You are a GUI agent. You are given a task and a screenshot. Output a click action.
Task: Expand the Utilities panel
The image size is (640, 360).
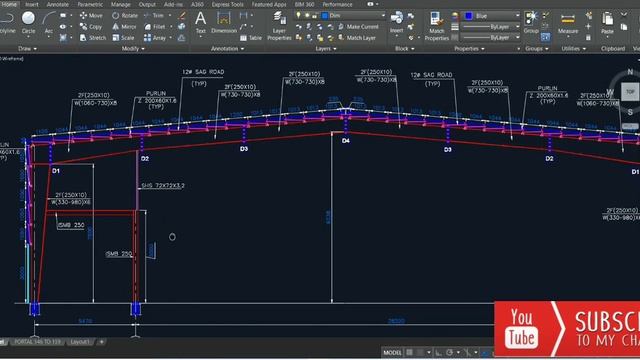573,49
